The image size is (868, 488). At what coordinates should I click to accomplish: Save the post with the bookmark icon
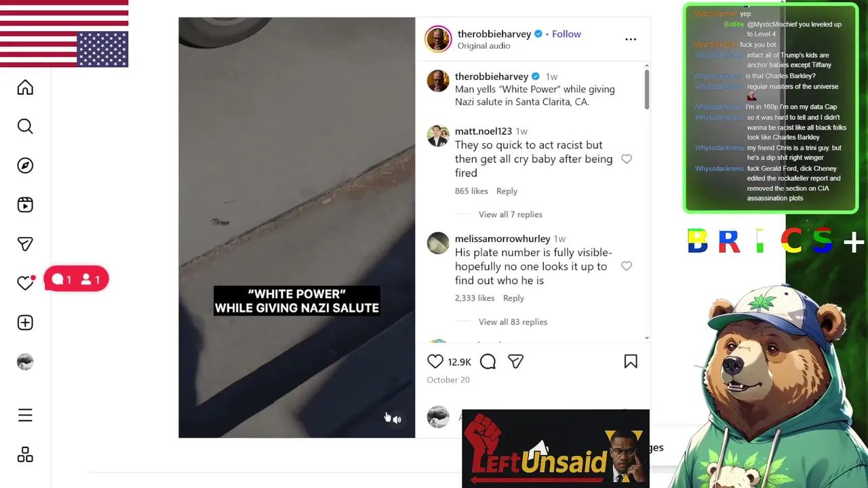(x=631, y=362)
